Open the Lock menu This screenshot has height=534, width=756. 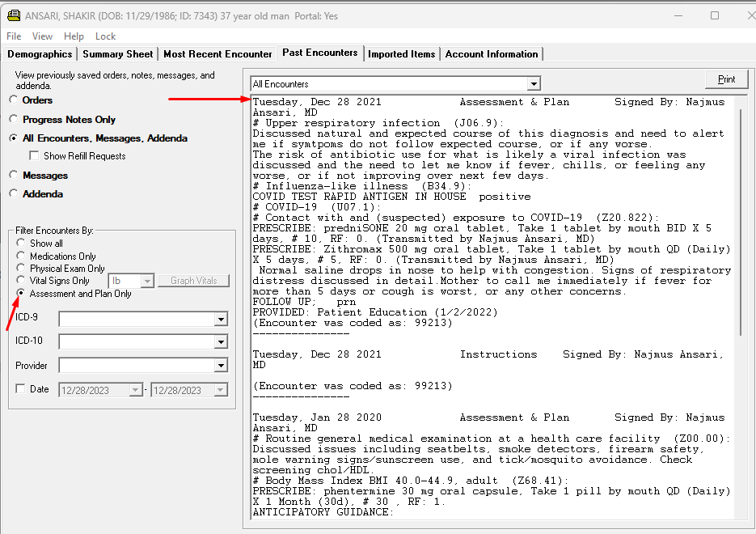pyautogui.click(x=105, y=36)
